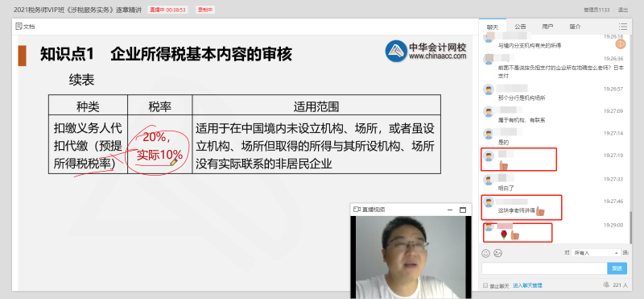Open the chat panel list menu icon
Image resolution: width=644 pixels, height=299 pixels.
coord(623,27)
